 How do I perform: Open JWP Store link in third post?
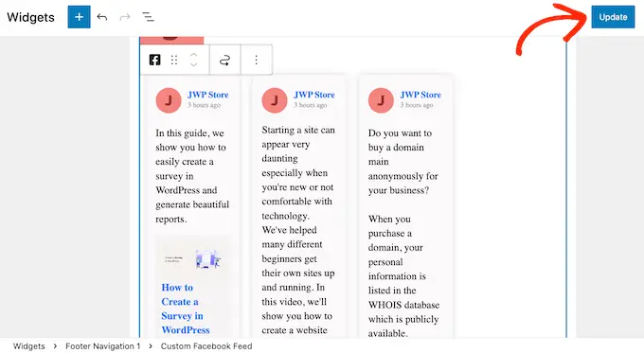coord(420,95)
